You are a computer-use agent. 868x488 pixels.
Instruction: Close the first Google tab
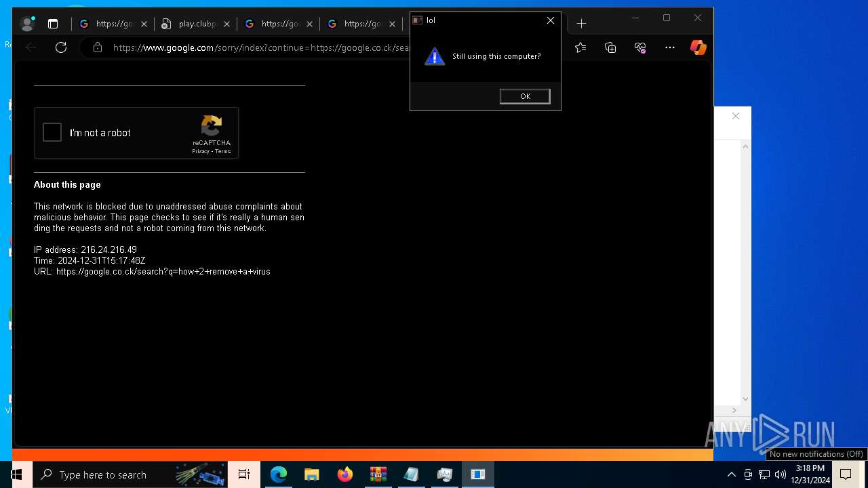click(x=144, y=24)
